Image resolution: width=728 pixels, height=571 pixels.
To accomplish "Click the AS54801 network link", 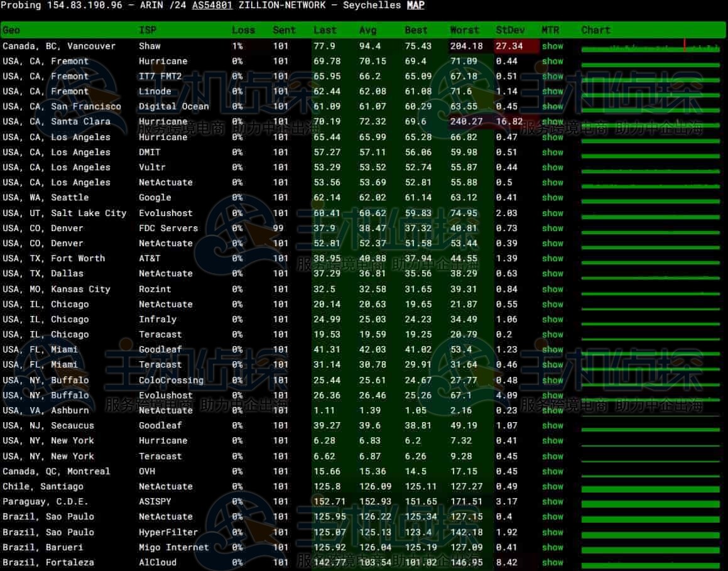I will pyautogui.click(x=212, y=5).
